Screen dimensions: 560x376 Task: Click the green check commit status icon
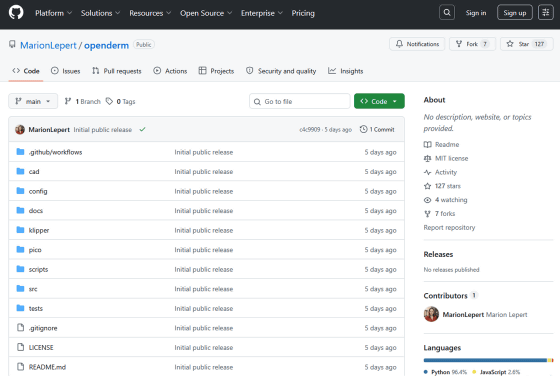pos(142,130)
